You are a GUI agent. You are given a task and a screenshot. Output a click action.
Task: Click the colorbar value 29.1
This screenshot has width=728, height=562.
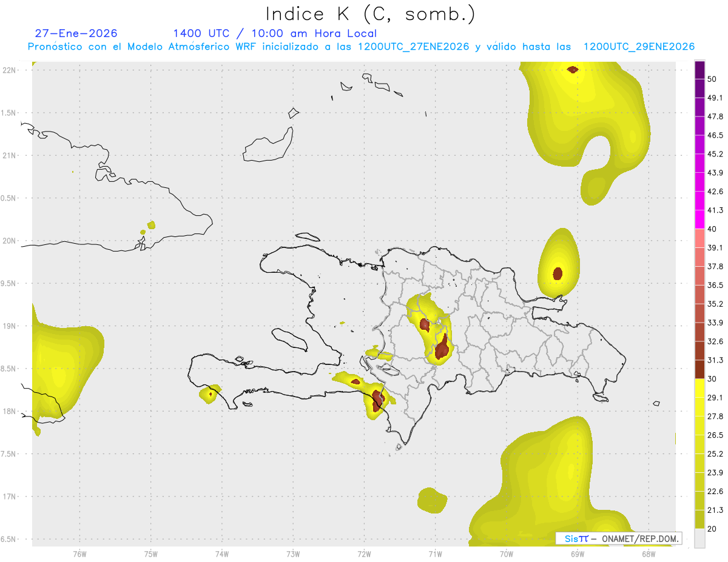[715, 398]
